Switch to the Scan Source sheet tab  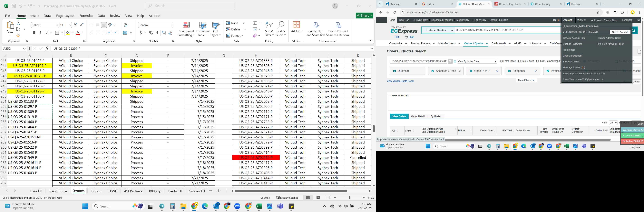[x=58, y=191]
